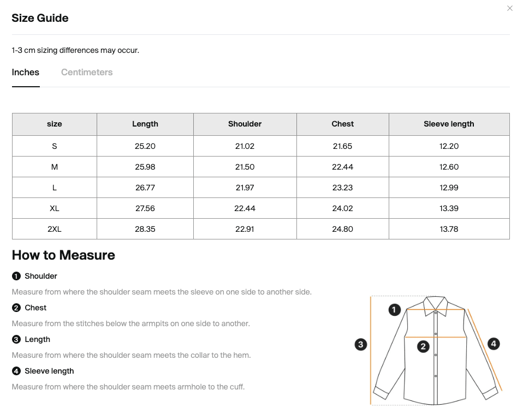Click the 'Shoulder' column header
This screenshot has width=517, height=420.
[x=245, y=124]
